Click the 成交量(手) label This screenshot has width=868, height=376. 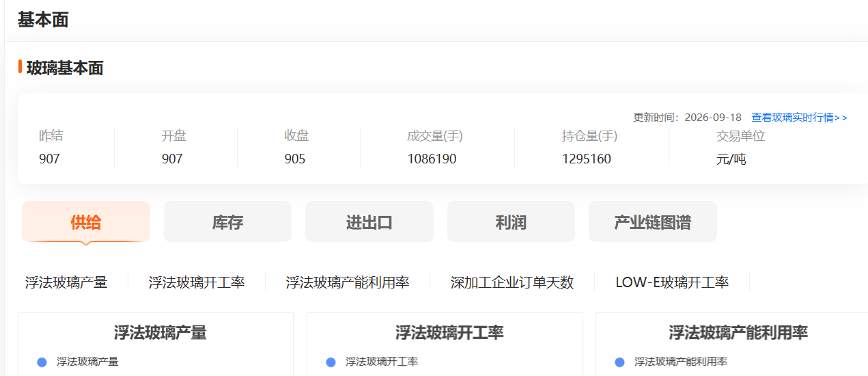point(435,136)
